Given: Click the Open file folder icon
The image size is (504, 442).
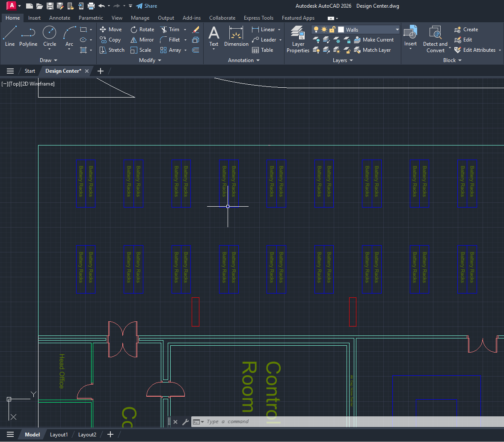Looking at the screenshot, I should 39,6.
